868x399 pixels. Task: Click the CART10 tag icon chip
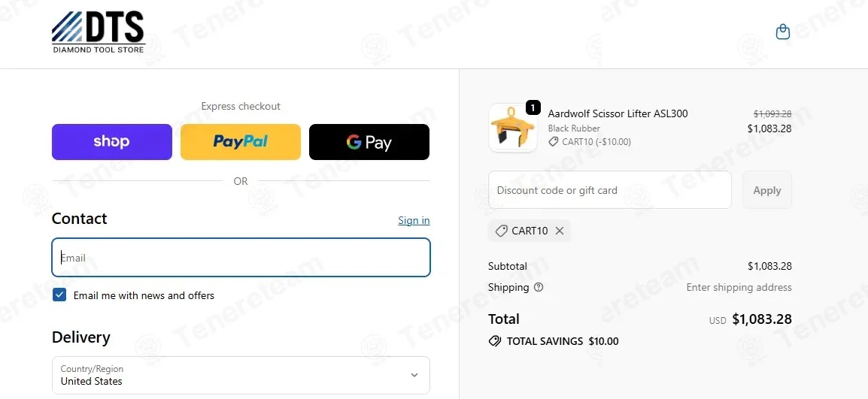click(502, 231)
